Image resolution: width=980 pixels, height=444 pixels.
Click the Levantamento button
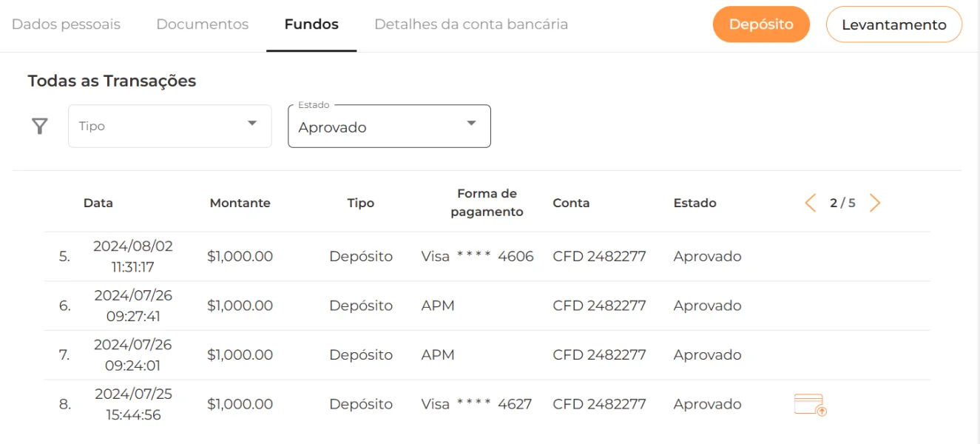click(x=893, y=24)
